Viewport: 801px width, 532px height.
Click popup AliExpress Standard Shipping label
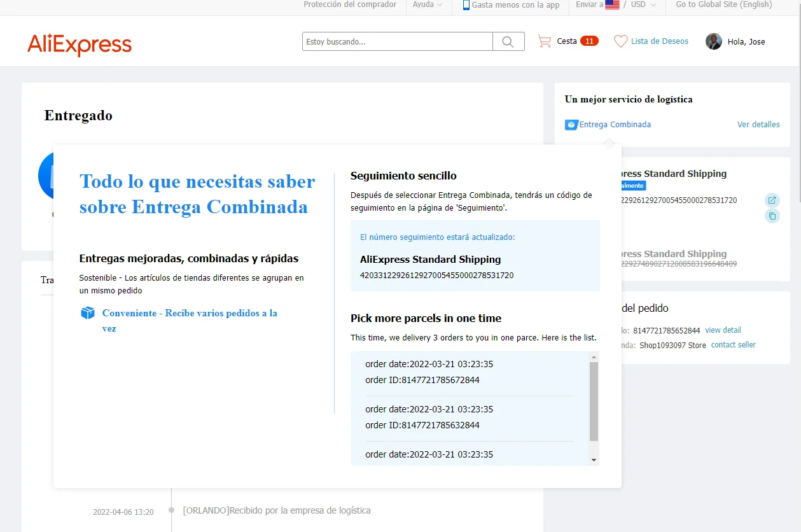(x=430, y=260)
